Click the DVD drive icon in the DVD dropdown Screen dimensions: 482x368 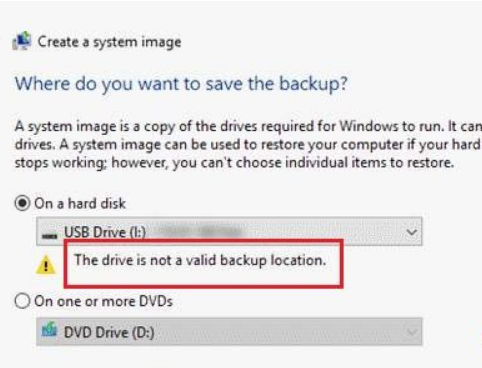click(x=49, y=329)
